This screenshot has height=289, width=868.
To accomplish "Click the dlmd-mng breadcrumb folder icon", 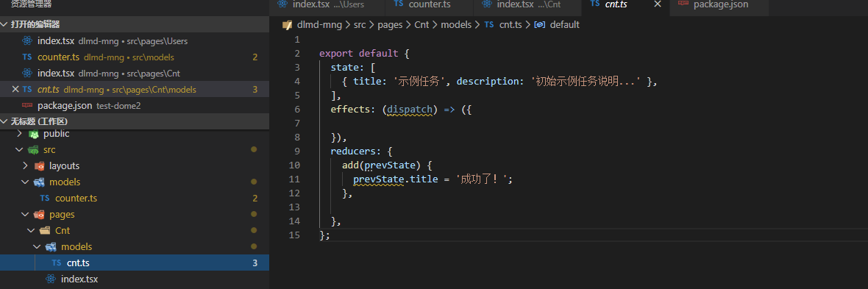I will click(287, 24).
